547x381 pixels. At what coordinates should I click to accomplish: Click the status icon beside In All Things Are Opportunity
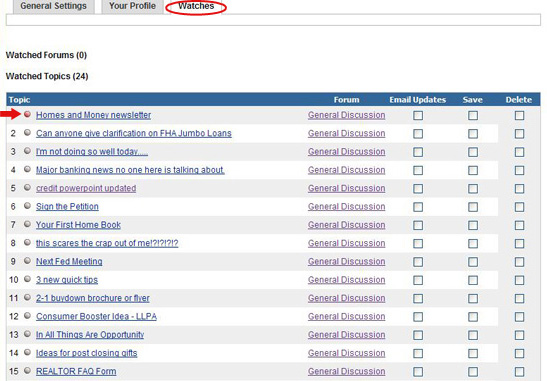(x=27, y=334)
